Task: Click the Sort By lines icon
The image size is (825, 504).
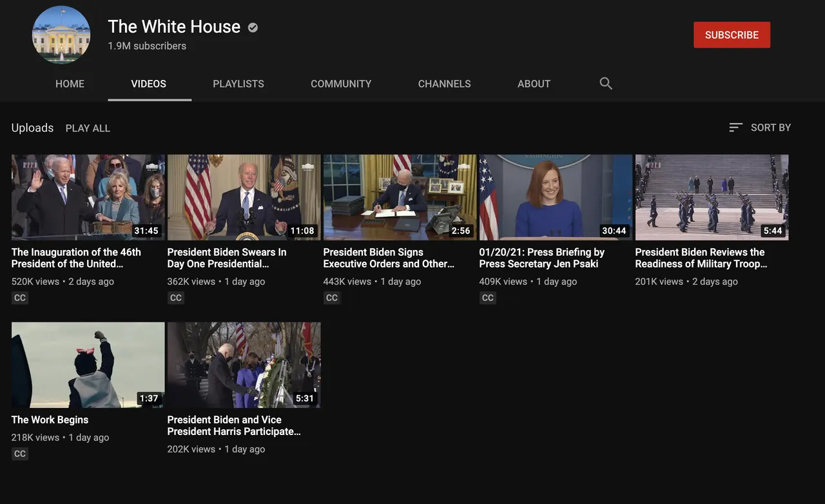Action: click(x=735, y=128)
